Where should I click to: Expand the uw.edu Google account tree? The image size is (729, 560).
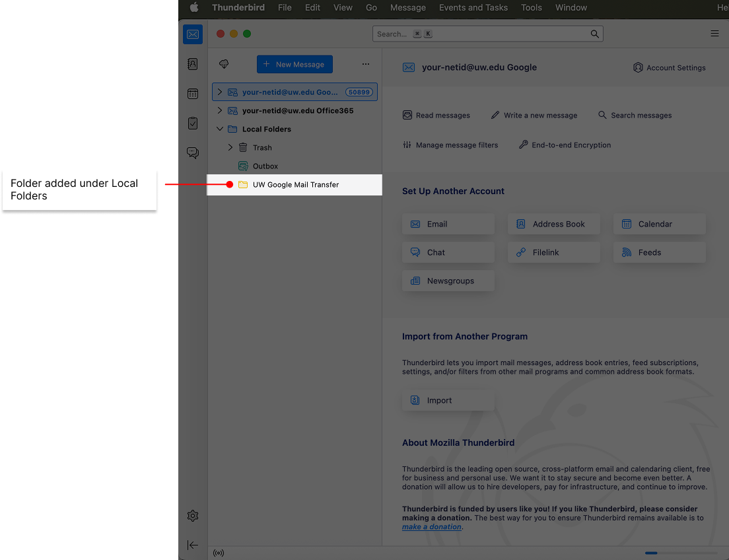(220, 92)
